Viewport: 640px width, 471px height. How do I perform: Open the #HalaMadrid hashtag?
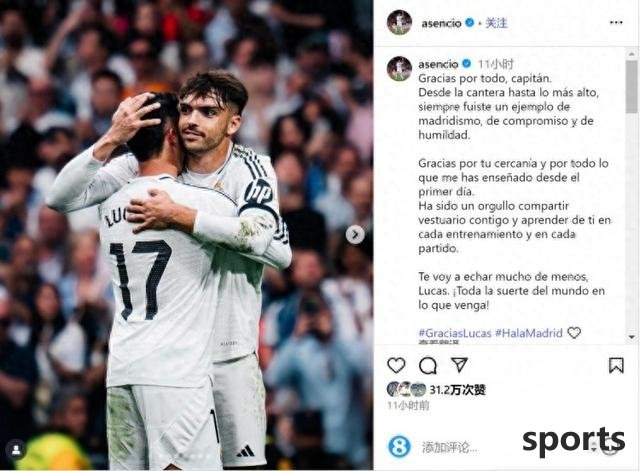529,333
